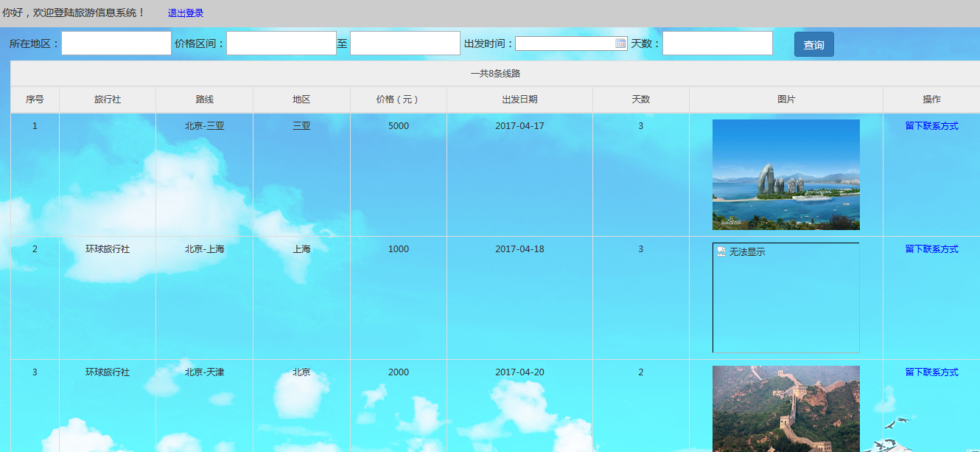Screen dimensions: 980x452
Task: Click the 退出登录 logout link
Action: tap(186, 13)
